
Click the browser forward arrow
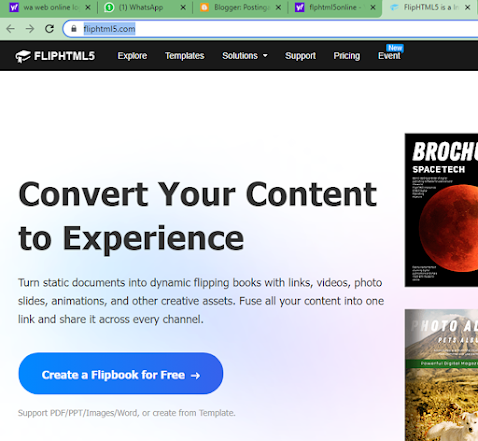coord(30,29)
